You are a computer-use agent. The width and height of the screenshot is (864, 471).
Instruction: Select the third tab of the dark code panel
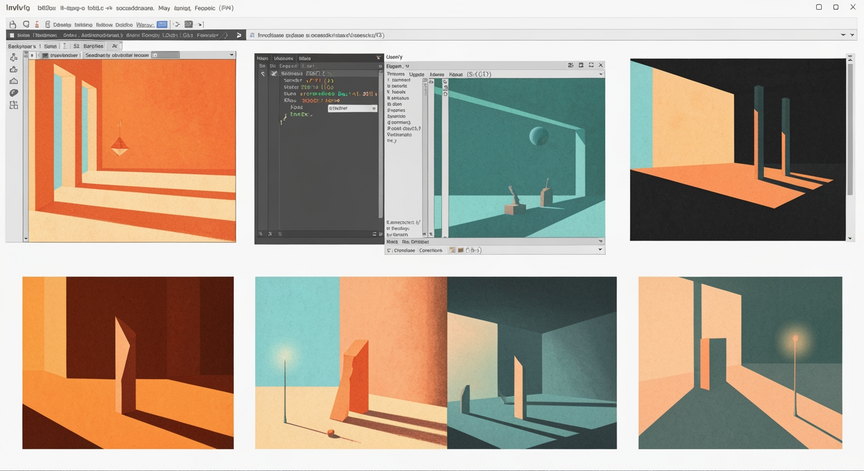305,58
